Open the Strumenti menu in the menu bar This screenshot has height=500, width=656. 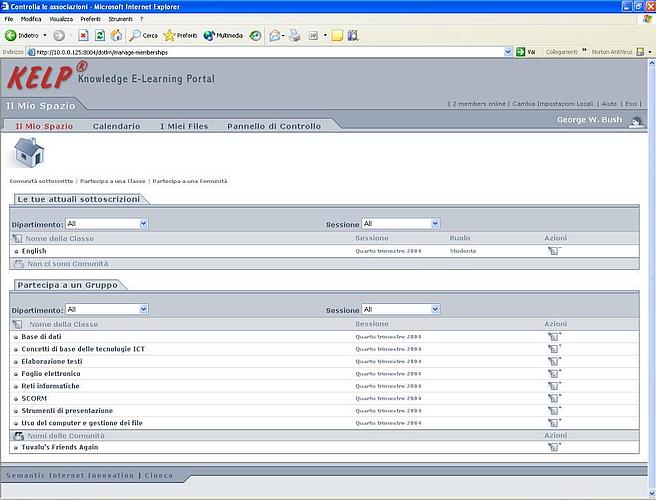pyautogui.click(x=120, y=19)
